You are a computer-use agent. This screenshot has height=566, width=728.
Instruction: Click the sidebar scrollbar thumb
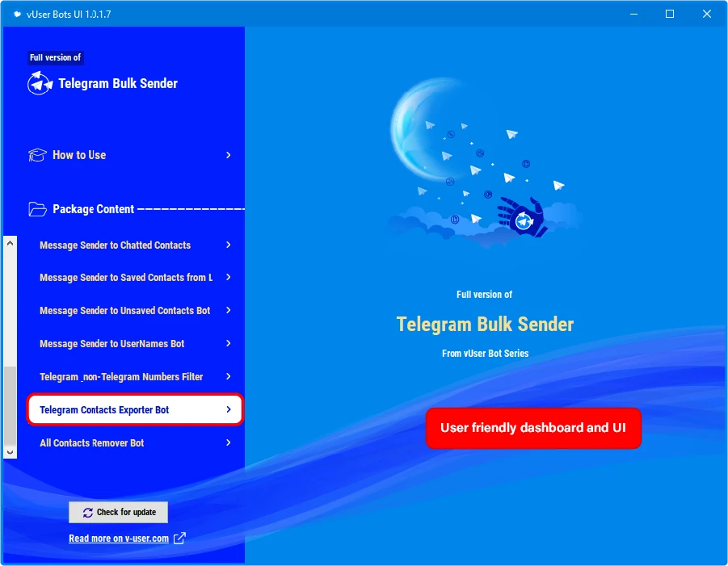pos(11,405)
